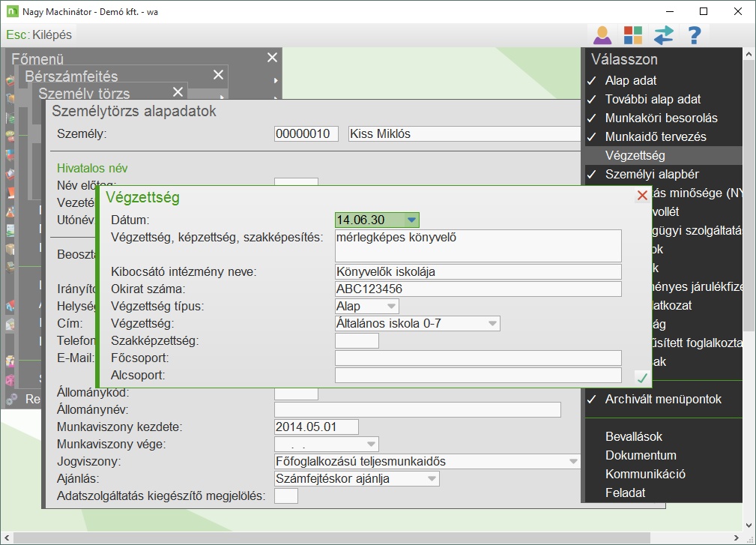Click the vertical scrollbar up arrow
756x545 pixels.
pyautogui.click(x=749, y=53)
